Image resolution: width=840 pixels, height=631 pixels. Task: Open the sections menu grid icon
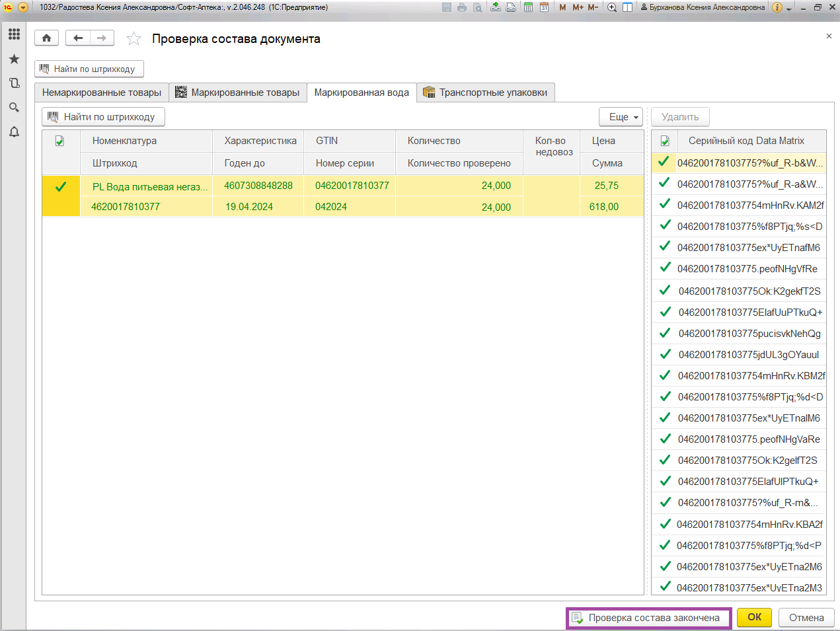(x=14, y=34)
